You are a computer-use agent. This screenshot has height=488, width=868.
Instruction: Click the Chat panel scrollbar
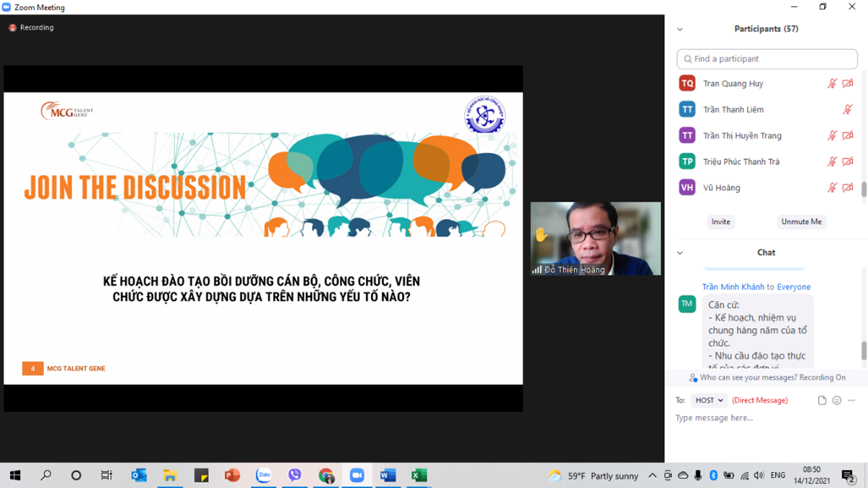coord(864,351)
